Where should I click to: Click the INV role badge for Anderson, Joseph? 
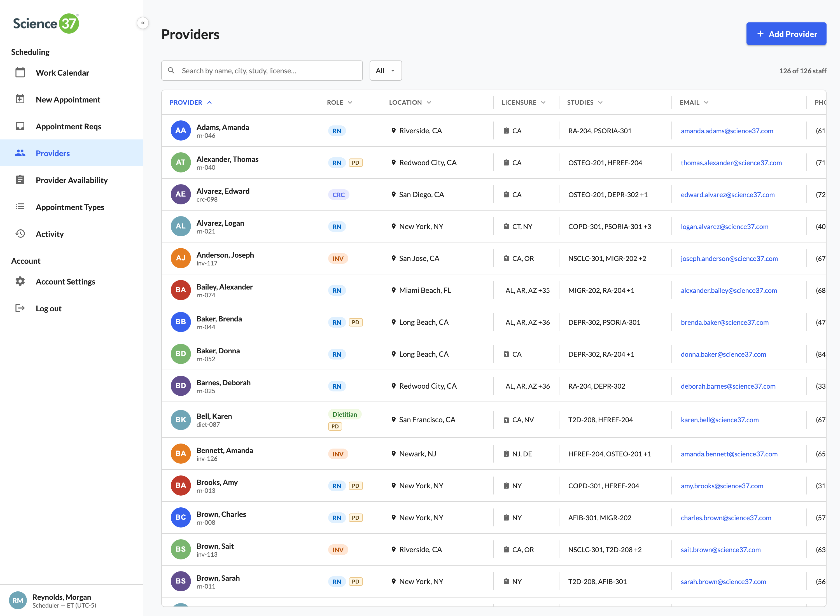coord(338,258)
